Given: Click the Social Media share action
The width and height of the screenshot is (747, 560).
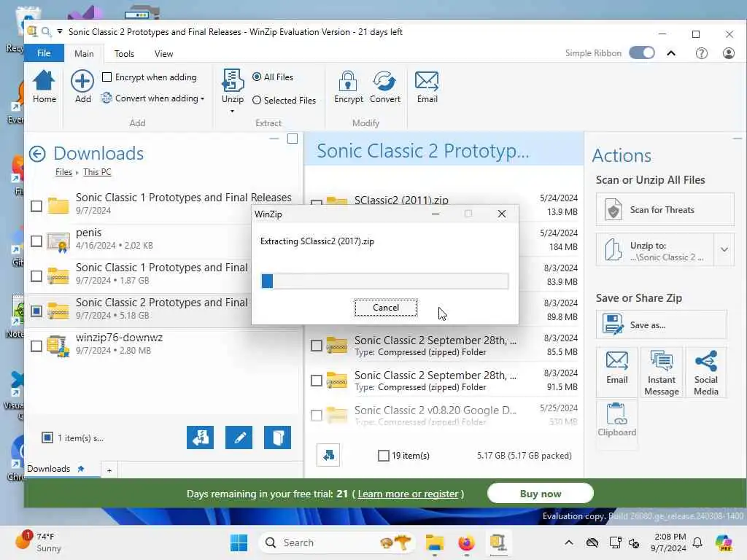Looking at the screenshot, I should (705, 373).
